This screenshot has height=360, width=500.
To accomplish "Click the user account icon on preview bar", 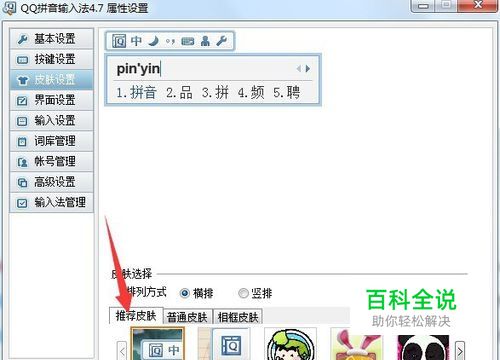I will [x=205, y=41].
